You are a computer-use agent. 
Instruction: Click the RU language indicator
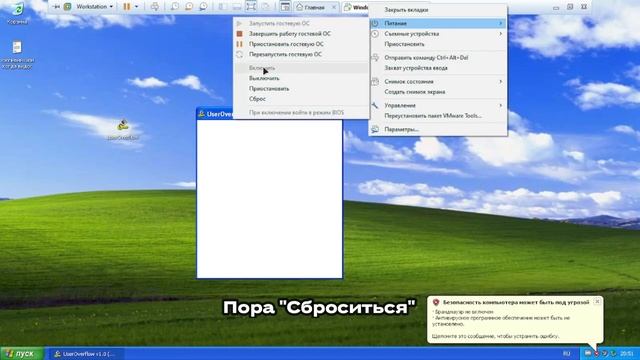point(567,353)
